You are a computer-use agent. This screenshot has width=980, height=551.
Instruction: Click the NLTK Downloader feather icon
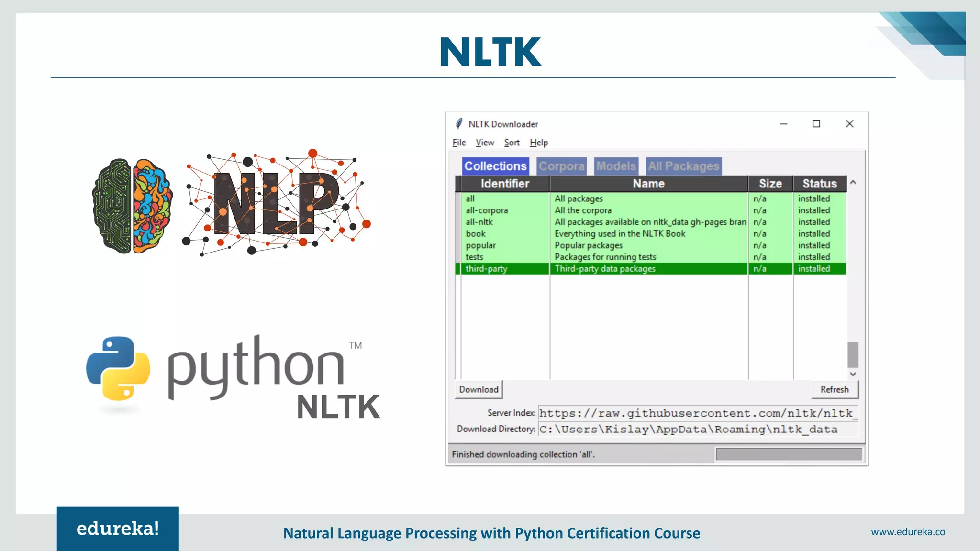coord(459,124)
